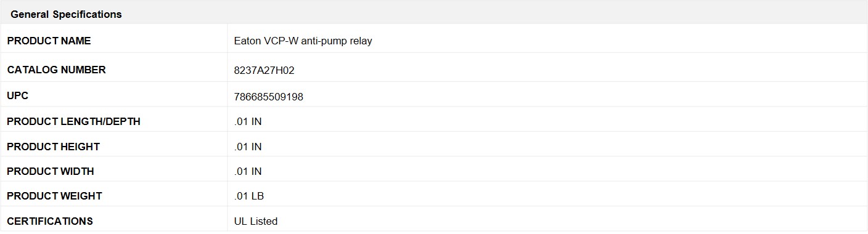
Task: Select the PRODUCT LENGTH/DEPTH label
Action: 73,121
